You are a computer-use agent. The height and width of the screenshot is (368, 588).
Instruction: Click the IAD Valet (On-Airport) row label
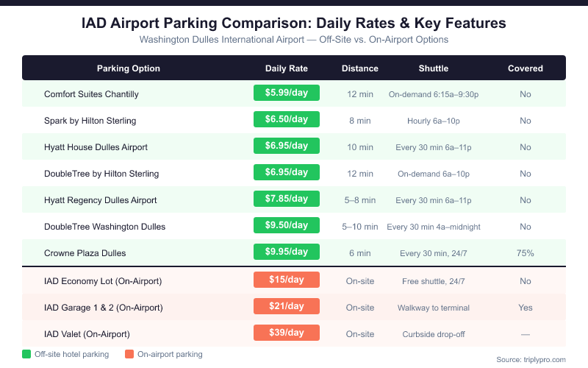coord(87,334)
